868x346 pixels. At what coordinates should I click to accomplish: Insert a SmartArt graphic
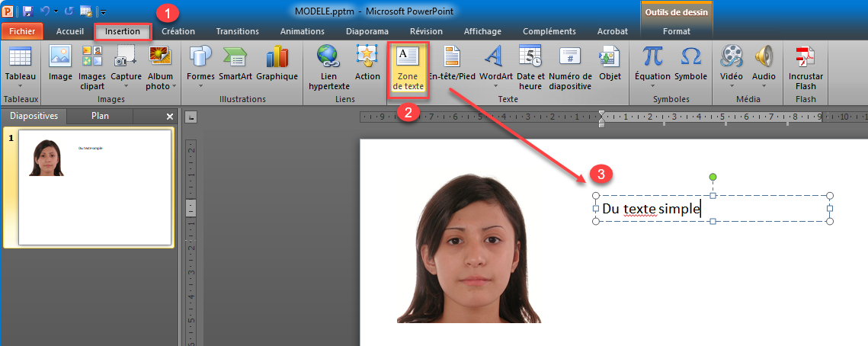235,58
